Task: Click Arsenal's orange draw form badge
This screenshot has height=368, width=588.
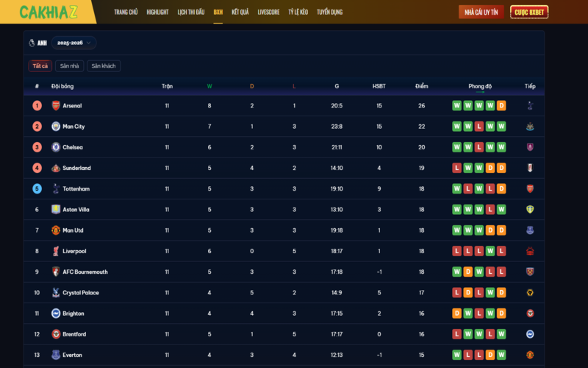Action: tap(501, 106)
